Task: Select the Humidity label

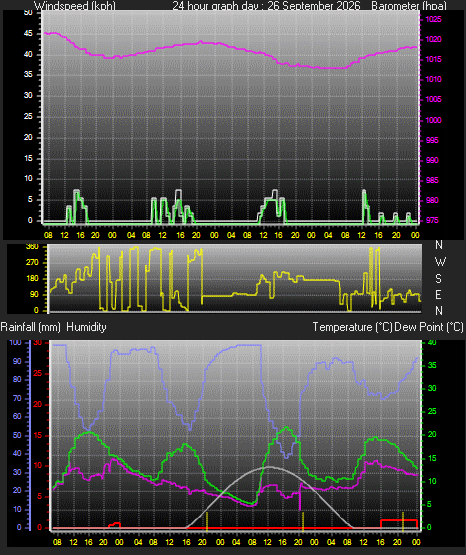Action: [x=86, y=327]
